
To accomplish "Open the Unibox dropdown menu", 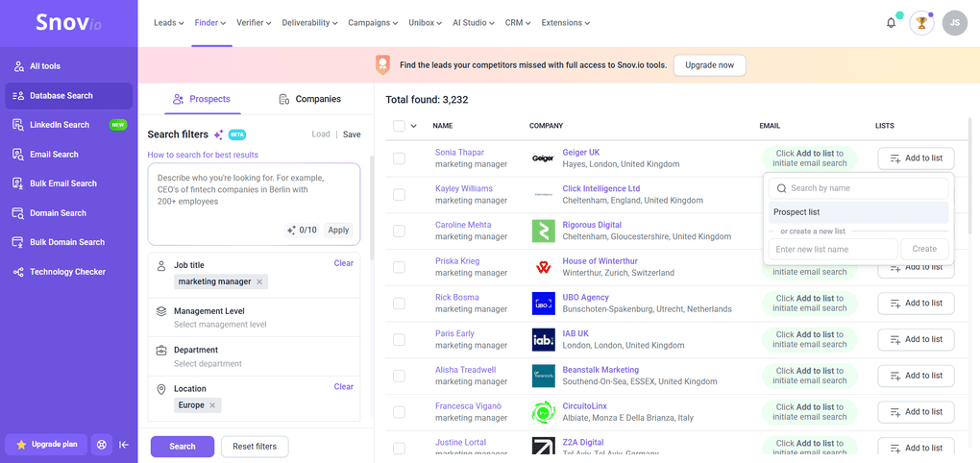I will [426, 23].
